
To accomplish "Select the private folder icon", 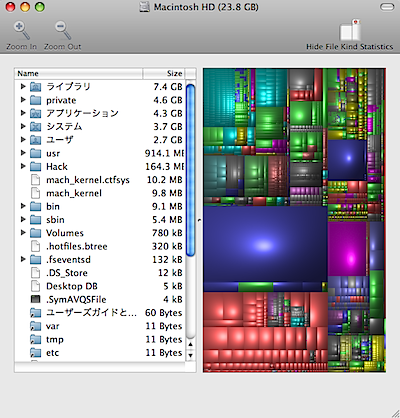I will [35, 100].
